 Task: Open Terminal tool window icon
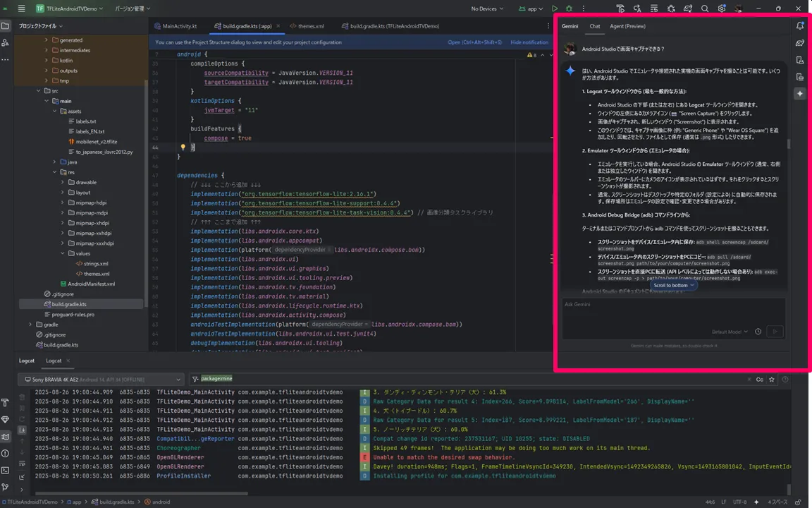pos(5,470)
